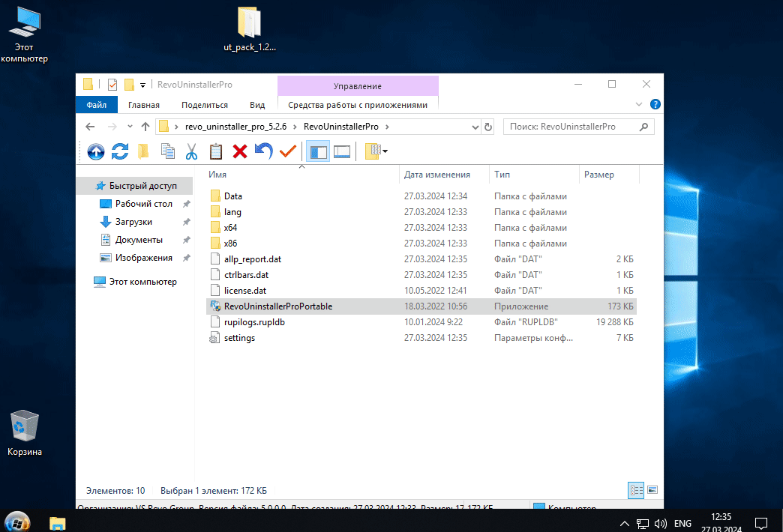Image resolution: width=783 pixels, height=532 pixels.
Task: Switch to details view in status bar
Action: pos(636,490)
